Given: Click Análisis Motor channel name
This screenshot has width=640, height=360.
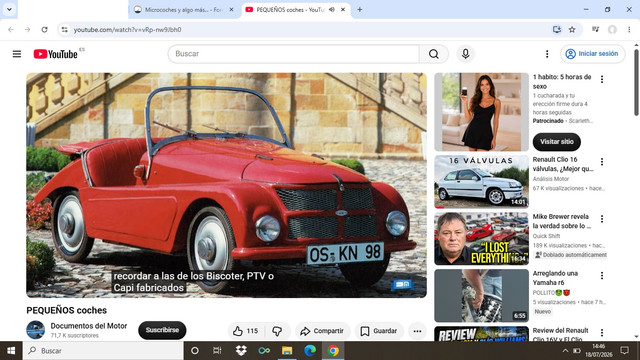Looking at the screenshot, I should click(551, 179).
